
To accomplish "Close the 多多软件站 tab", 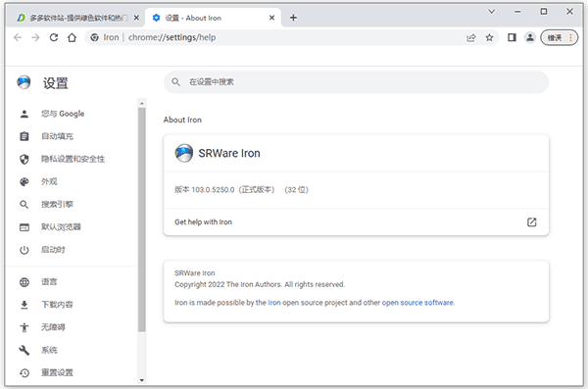I will tap(136, 18).
